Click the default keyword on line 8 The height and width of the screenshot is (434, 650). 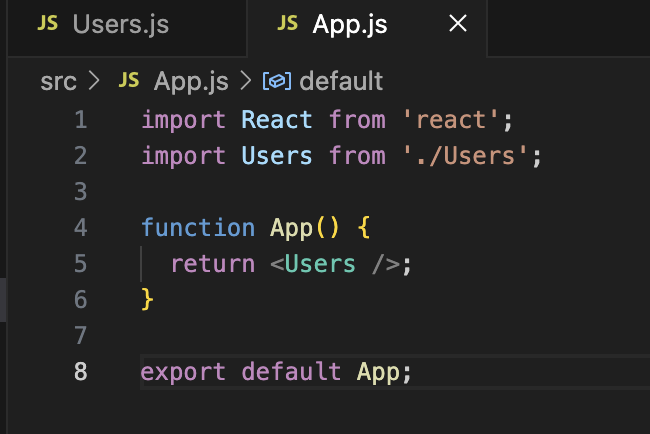pos(291,371)
